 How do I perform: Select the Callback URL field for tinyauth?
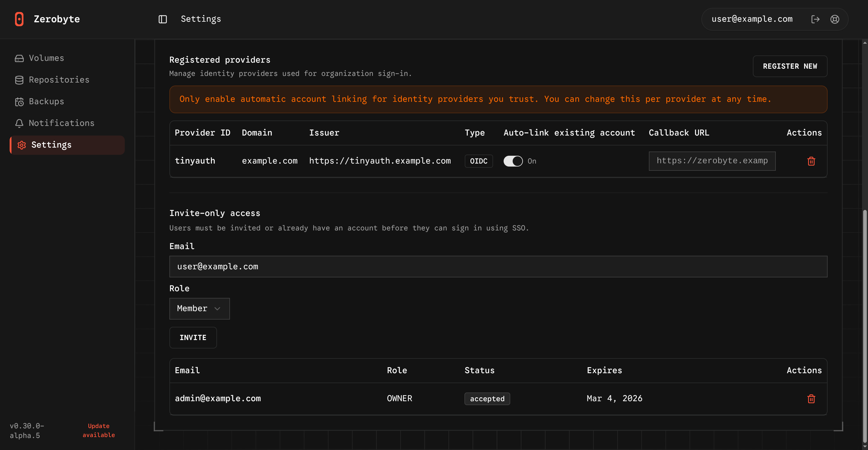coord(712,161)
